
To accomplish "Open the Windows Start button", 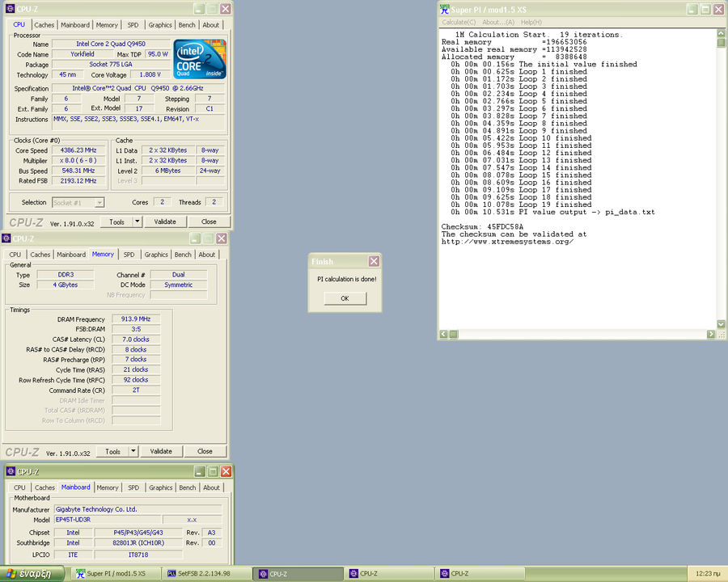I will pyautogui.click(x=32, y=574).
